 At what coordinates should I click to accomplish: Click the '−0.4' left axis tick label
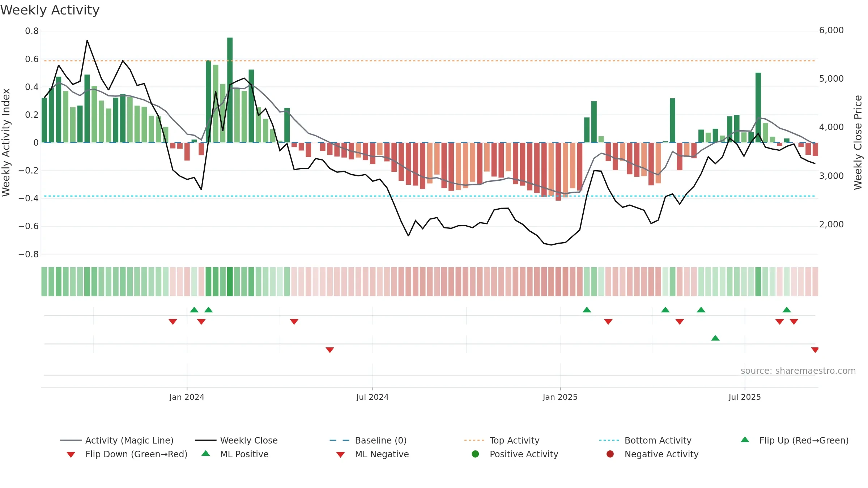pyautogui.click(x=29, y=198)
